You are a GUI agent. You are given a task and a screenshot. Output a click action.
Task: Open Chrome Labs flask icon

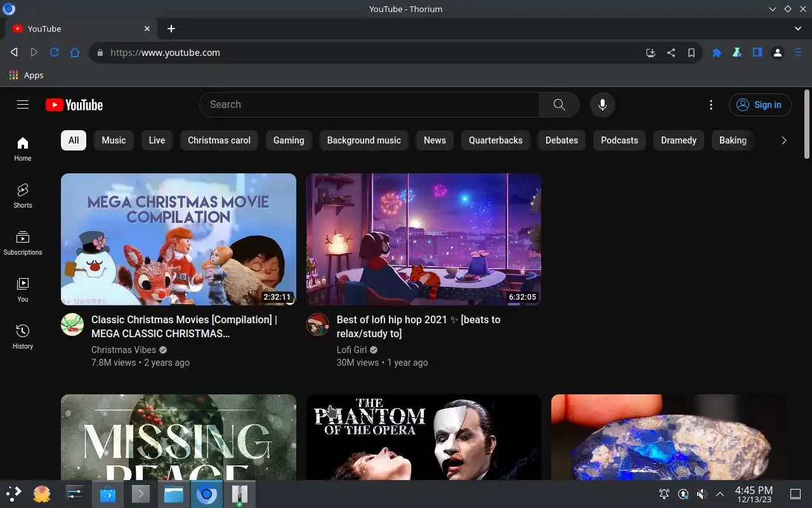(737, 53)
